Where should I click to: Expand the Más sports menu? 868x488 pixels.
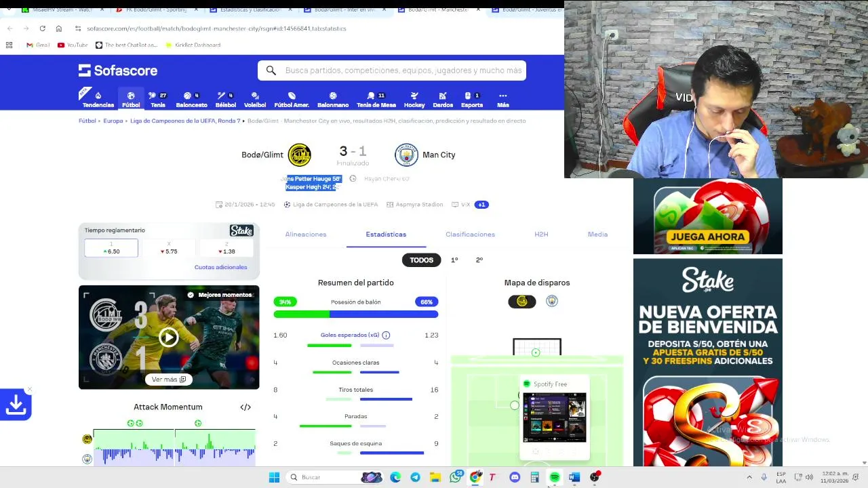502,100
